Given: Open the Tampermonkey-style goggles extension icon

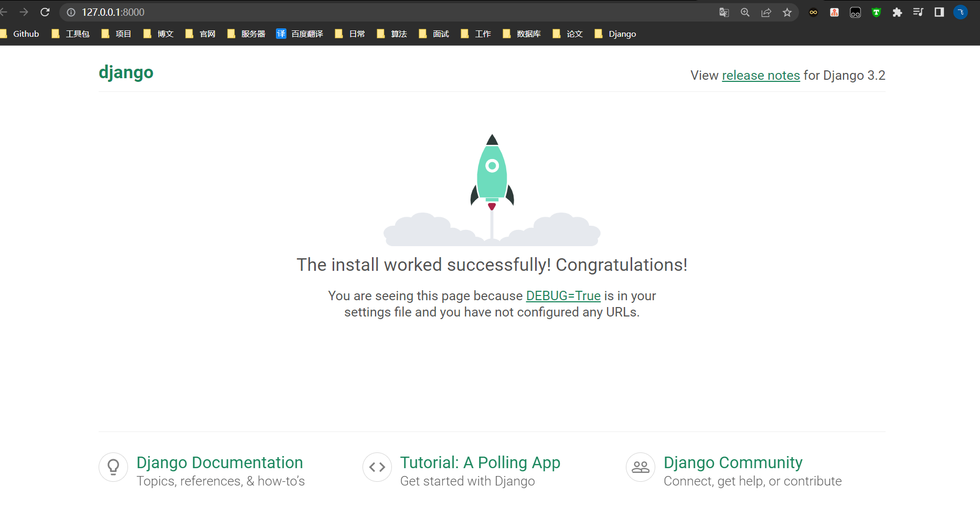Looking at the screenshot, I should click(855, 12).
